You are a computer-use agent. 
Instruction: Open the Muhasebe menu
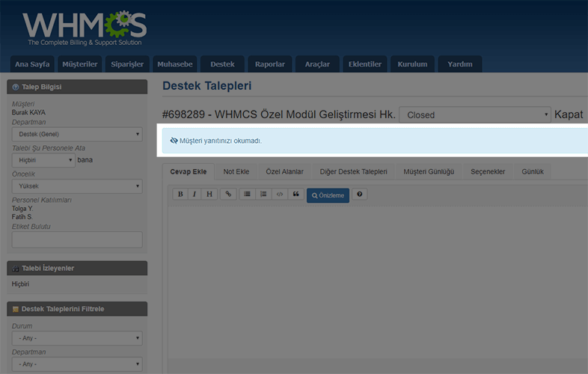pos(175,64)
